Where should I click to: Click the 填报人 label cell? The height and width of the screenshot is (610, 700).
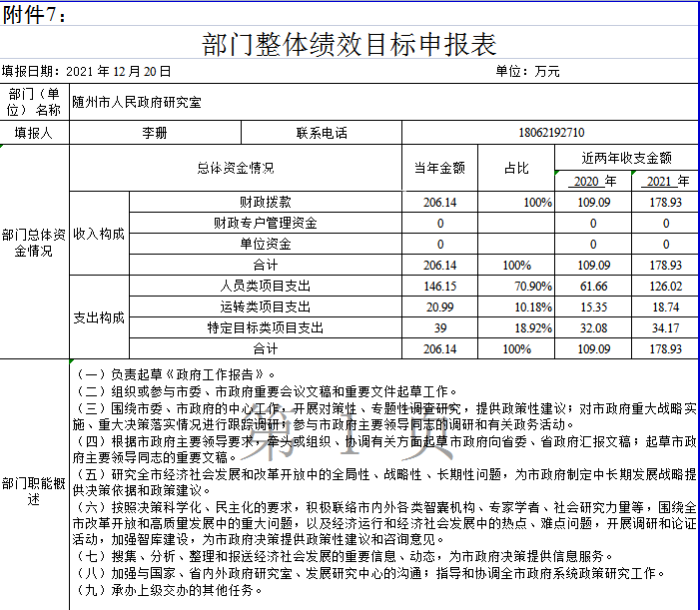pyautogui.click(x=34, y=133)
